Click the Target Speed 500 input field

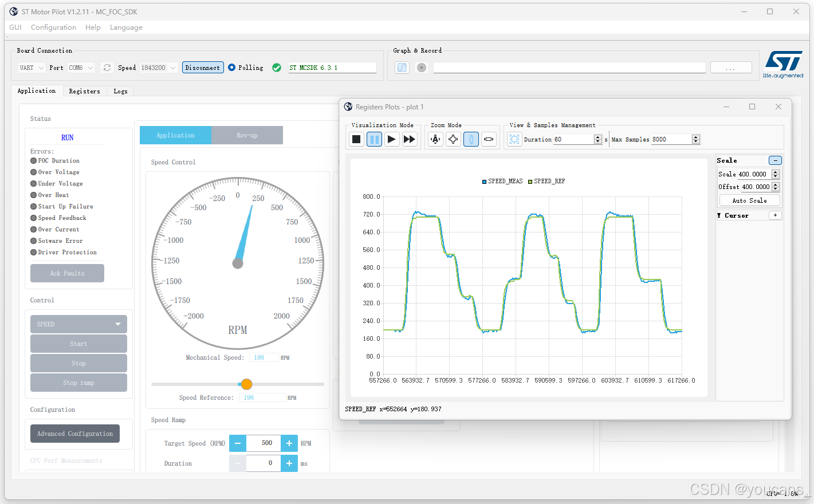(x=264, y=443)
